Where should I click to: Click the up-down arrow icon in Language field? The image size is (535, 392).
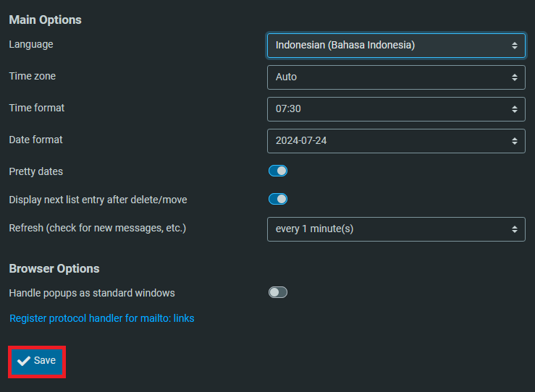(514, 45)
